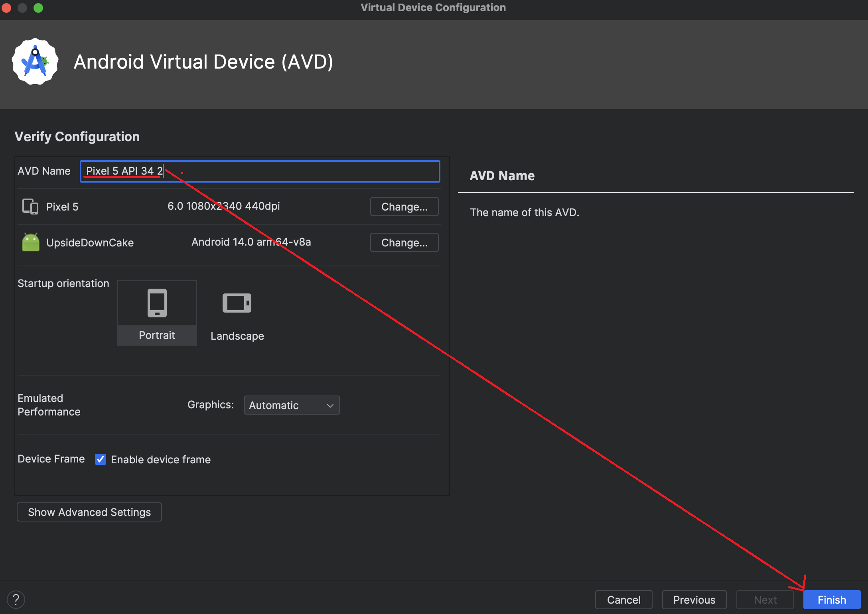Uncheck Enable device frame checkbox
This screenshot has height=614, width=868.
click(101, 459)
